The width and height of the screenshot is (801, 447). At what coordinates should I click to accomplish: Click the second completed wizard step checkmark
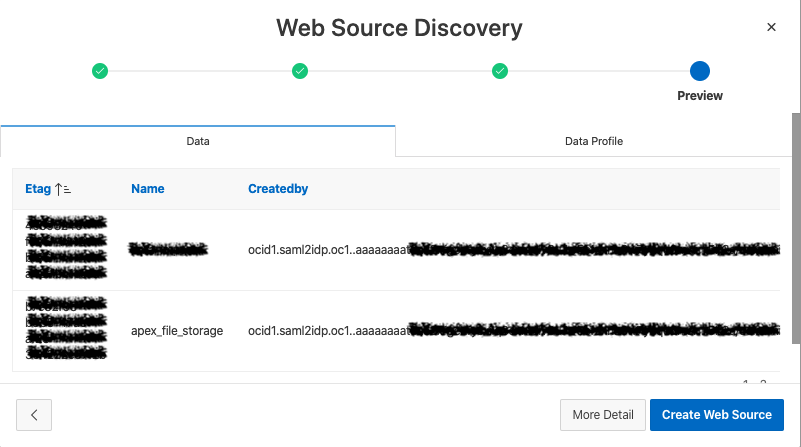click(300, 71)
